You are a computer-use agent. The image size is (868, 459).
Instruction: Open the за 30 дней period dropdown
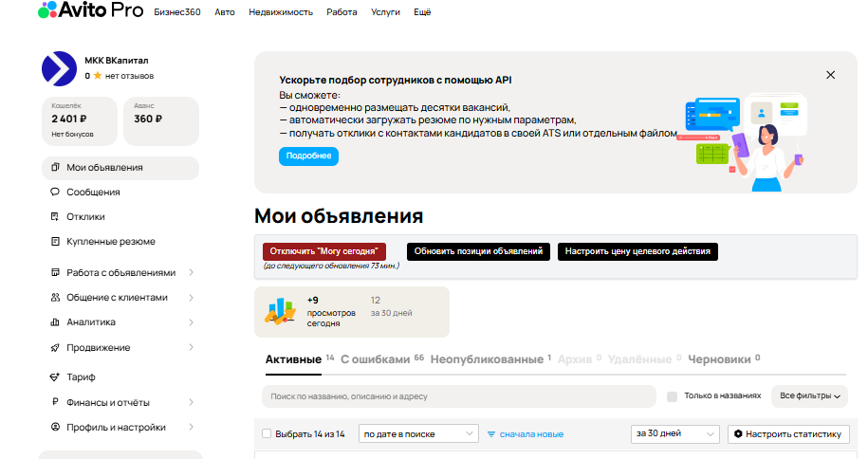pos(674,433)
